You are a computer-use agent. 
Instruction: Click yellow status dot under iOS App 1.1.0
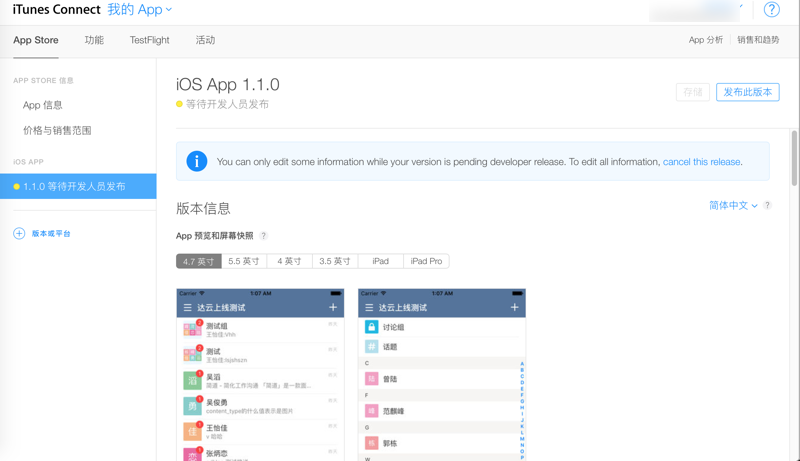coord(179,104)
